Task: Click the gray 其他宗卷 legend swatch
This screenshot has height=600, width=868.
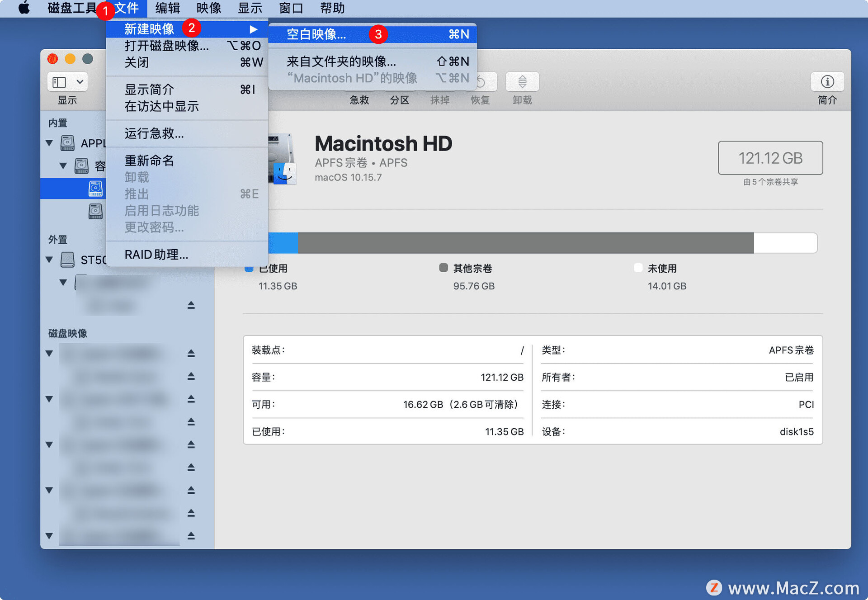Action: coord(443,268)
